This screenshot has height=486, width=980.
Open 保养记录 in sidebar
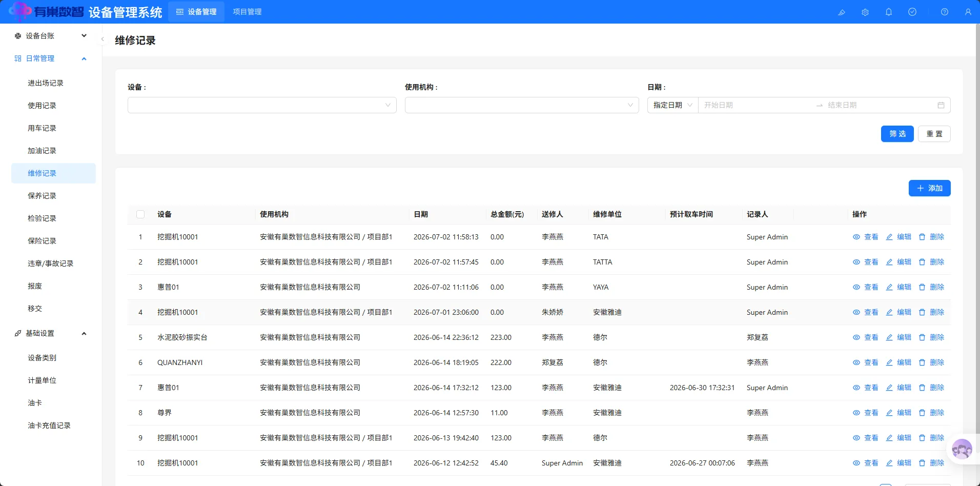click(x=53, y=196)
